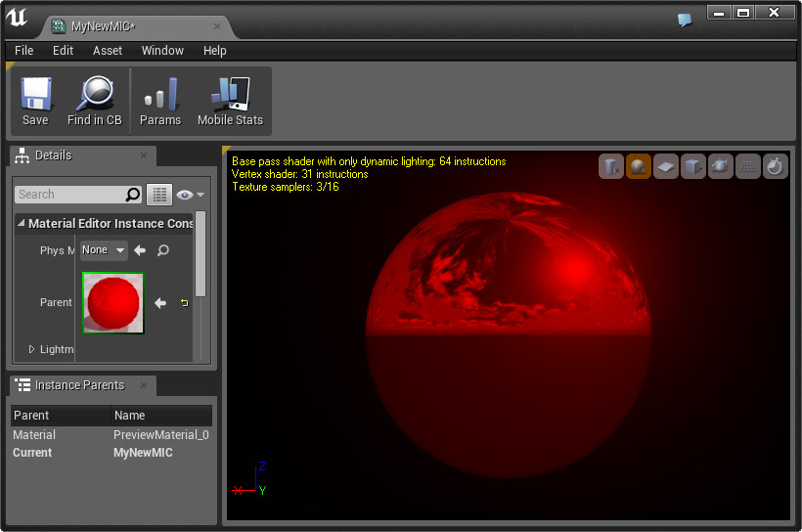
Task: Click the Save toolbar button
Action: [35, 102]
